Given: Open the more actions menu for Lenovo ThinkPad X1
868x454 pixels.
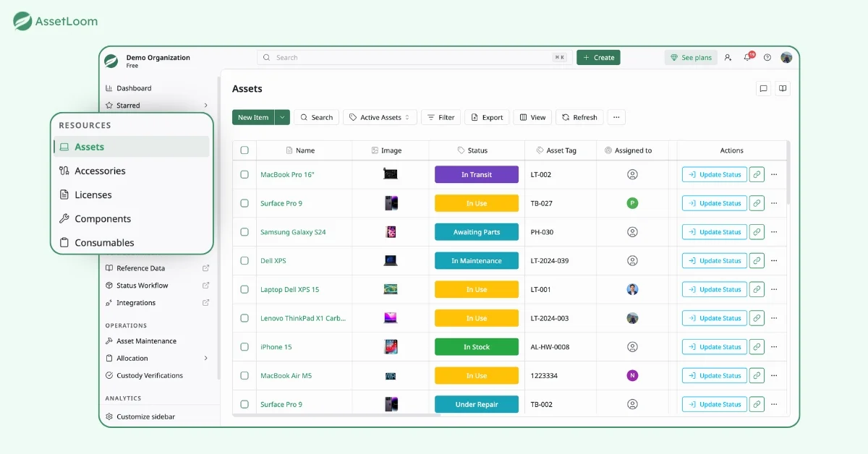Looking at the screenshot, I should click(x=774, y=318).
